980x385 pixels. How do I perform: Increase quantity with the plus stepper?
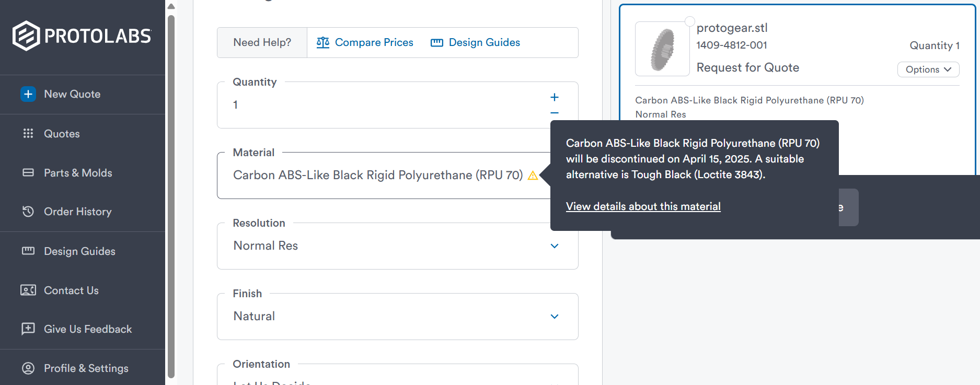point(555,97)
